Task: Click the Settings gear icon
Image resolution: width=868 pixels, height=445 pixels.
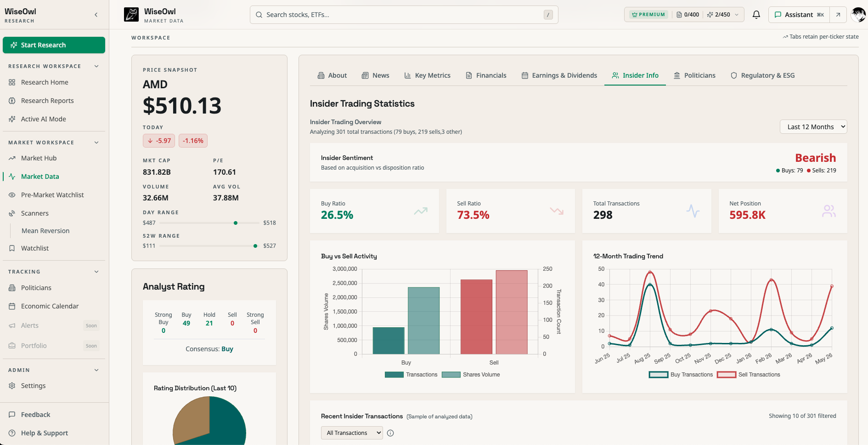Action: tap(12, 386)
